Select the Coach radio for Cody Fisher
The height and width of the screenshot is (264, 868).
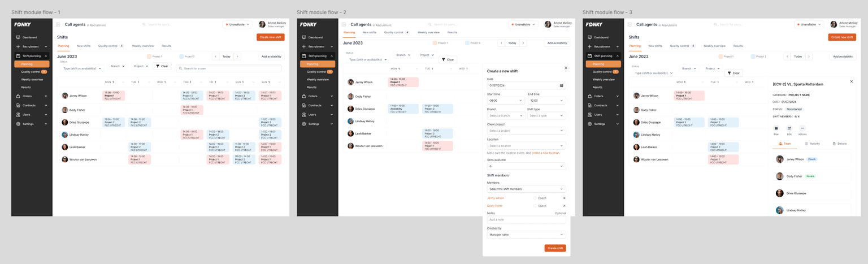(x=535, y=206)
